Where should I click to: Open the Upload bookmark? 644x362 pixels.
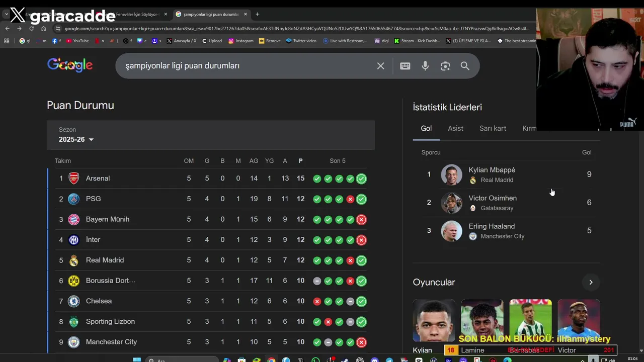pyautogui.click(x=212, y=41)
